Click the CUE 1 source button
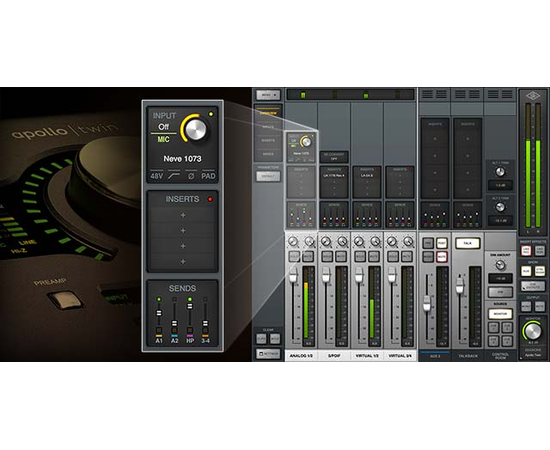 coord(494,328)
